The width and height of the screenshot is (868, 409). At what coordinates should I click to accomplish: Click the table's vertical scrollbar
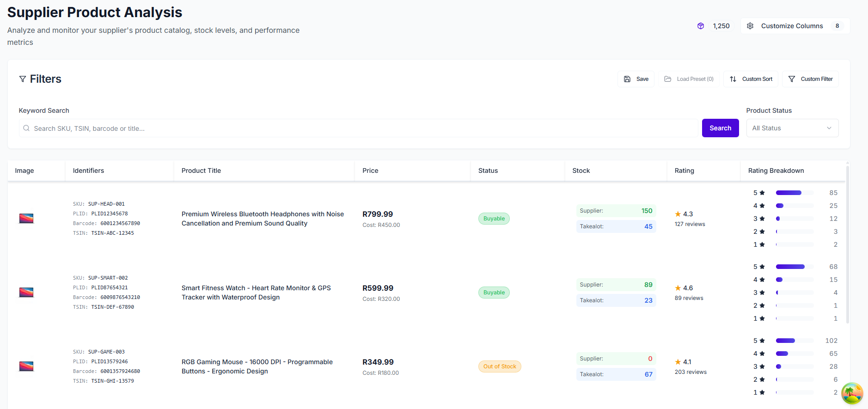(847, 244)
